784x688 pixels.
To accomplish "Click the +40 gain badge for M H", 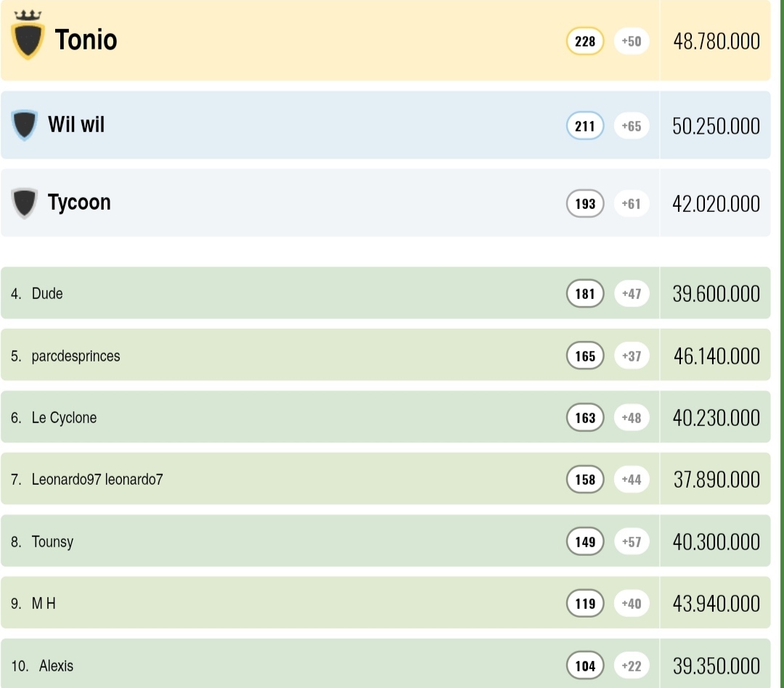I will pyautogui.click(x=632, y=604).
